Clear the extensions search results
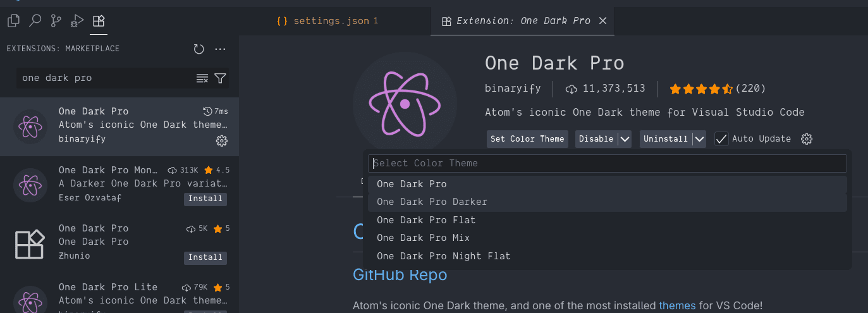This screenshot has height=313, width=868. coord(202,78)
